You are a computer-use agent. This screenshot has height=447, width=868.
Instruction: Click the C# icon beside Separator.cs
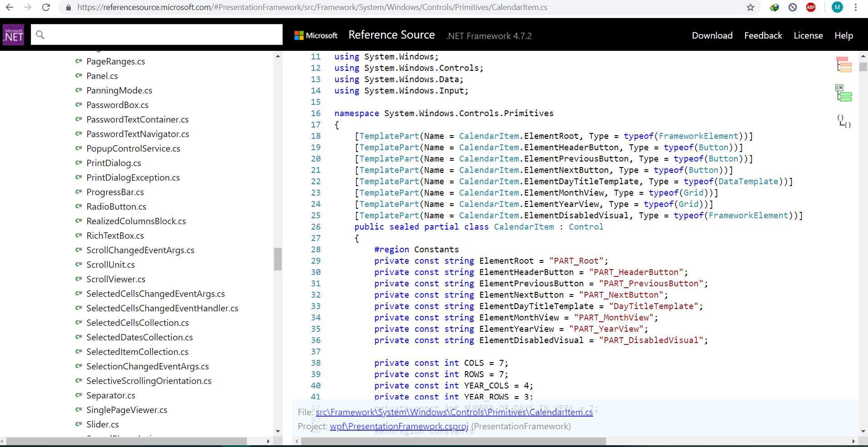pos(78,395)
